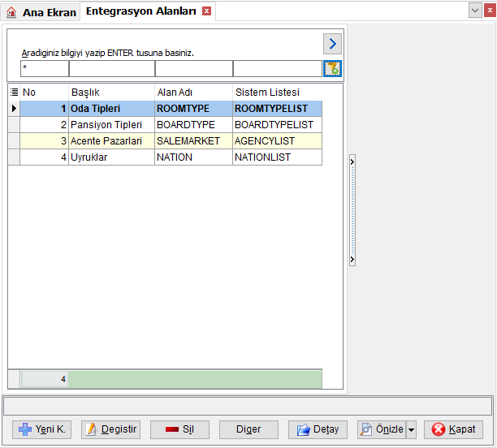Screen dimensions: 497x448
Task: Create a new record with Yeni K.
Action: tap(42, 429)
